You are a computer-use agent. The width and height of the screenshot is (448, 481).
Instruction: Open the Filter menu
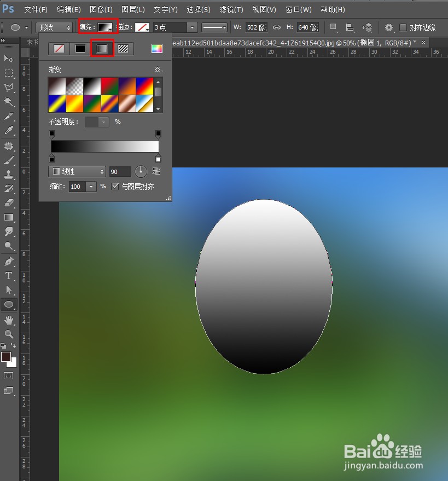pyautogui.click(x=231, y=9)
